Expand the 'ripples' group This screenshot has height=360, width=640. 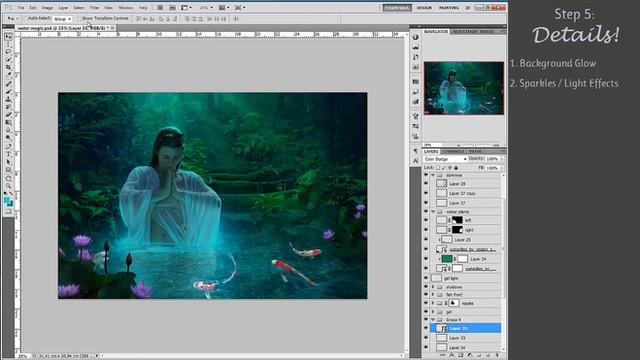click(433, 303)
